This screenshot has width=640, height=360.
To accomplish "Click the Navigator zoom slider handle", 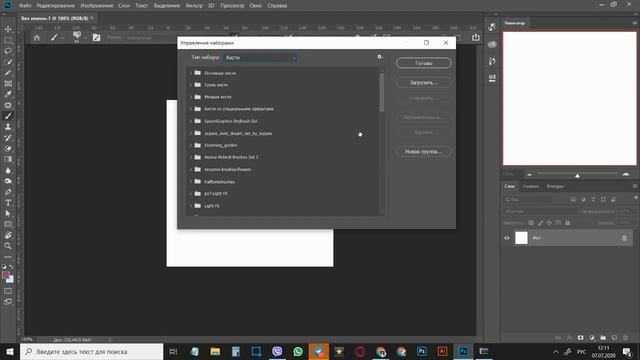I will click(x=577, y=176).
